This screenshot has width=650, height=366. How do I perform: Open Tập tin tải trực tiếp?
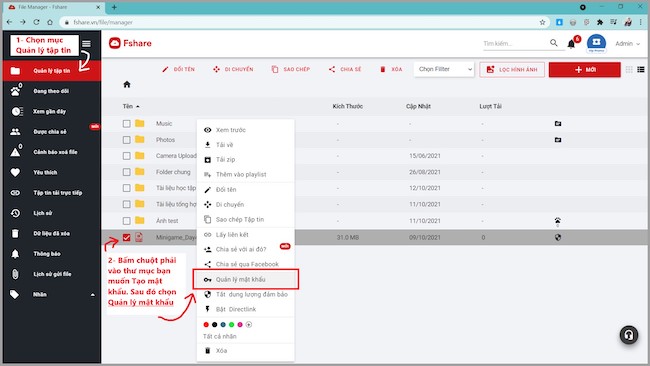pyautogui.click(x=52, y=192)
